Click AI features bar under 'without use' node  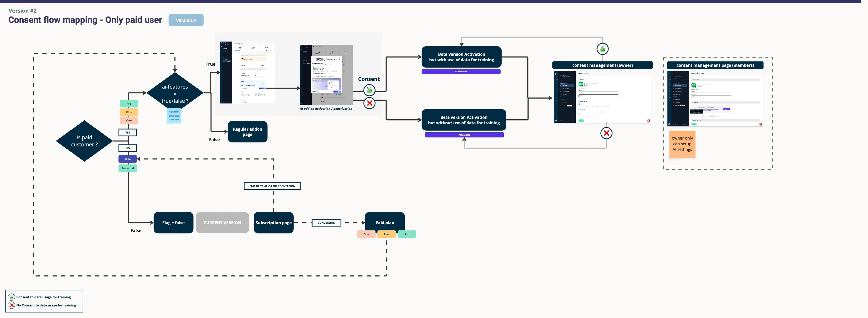click(464, 135)
